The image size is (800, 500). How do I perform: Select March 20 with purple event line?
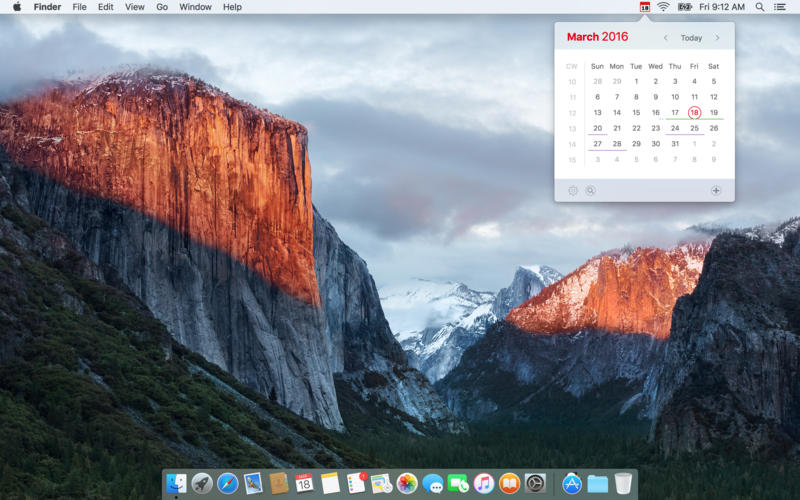(597, 128)
